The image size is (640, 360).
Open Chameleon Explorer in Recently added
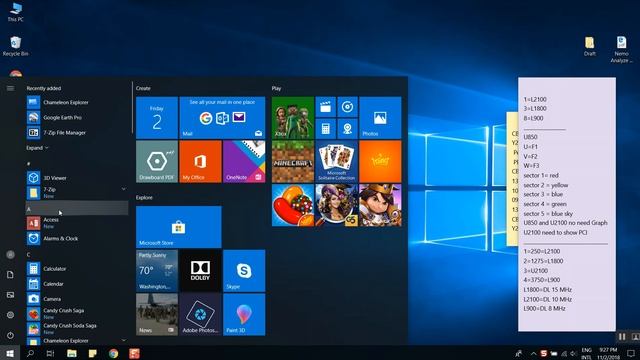pyautogui.click(x=77, y=102)
